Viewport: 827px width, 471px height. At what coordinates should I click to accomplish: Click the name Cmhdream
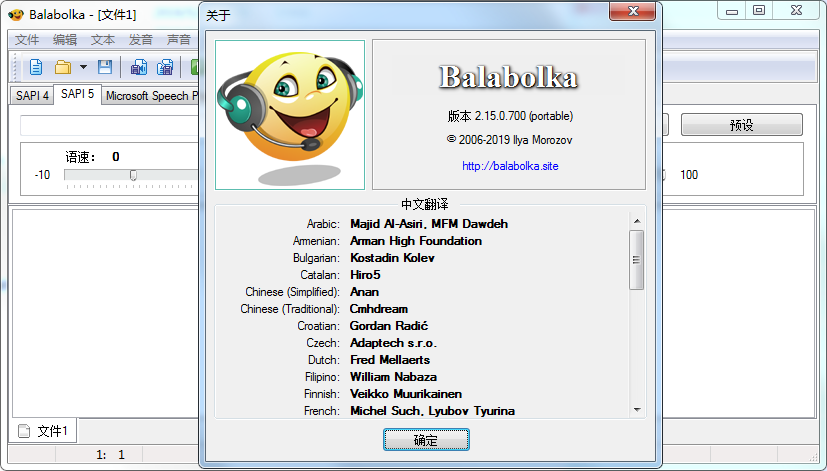[x=379, y=309]
